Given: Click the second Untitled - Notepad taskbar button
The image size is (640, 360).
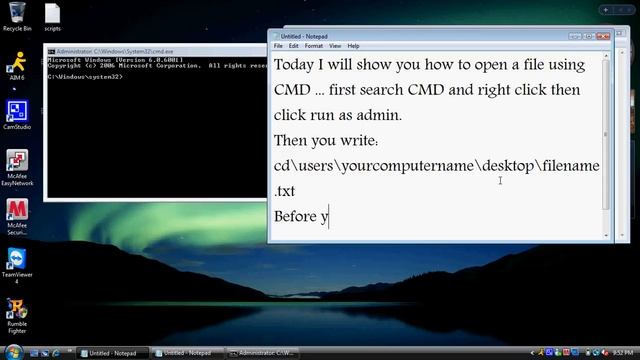Looking at the screenshot, I should [187, 353].
